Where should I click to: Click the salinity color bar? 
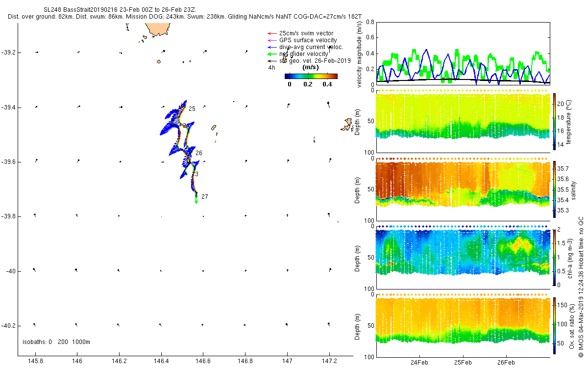pyautogui.click(x=555, y=189)
